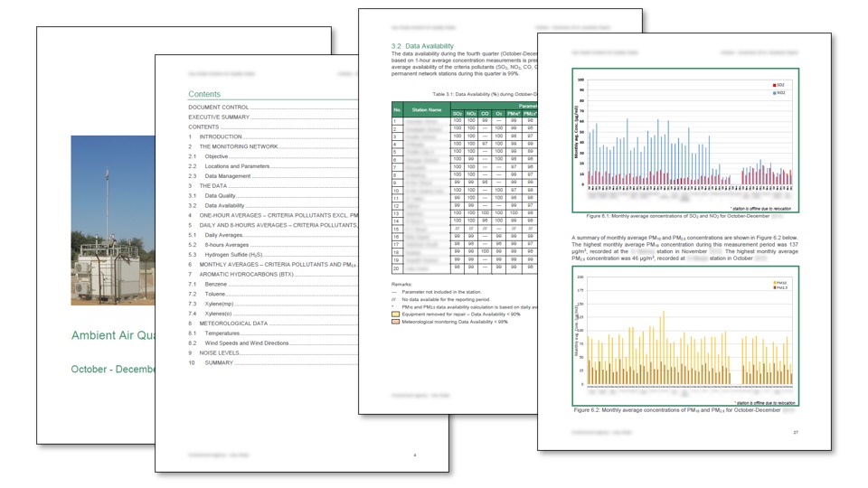868x488 pixels.
Task: Click 3.1 Data Quality in contents
Action: (x=223, y=195)
